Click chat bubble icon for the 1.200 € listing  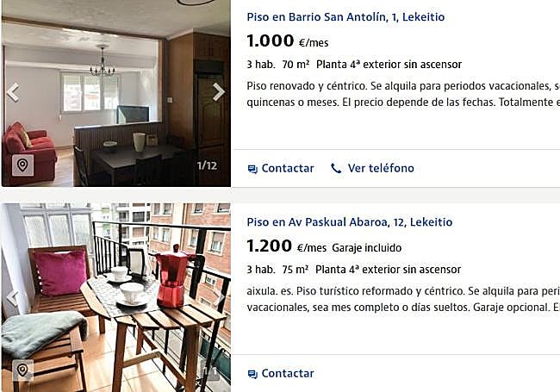coord(252,374)
